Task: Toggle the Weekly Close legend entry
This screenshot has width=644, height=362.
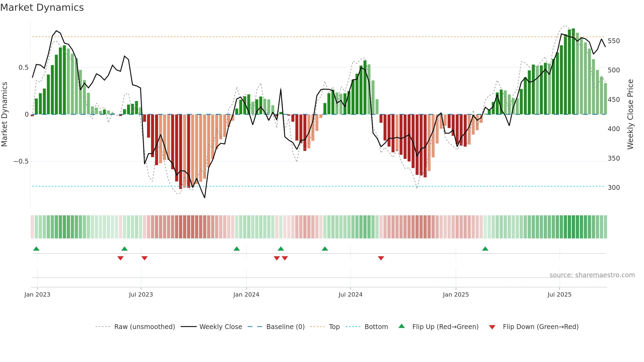Action: point(211,327)
